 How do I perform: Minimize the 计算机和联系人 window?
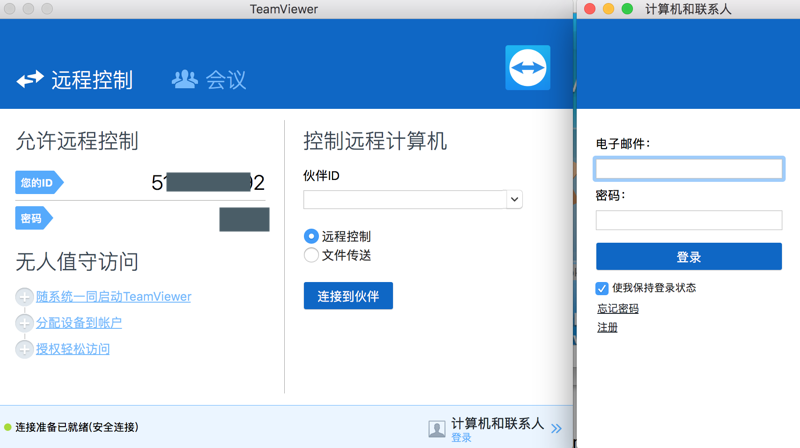609,9
